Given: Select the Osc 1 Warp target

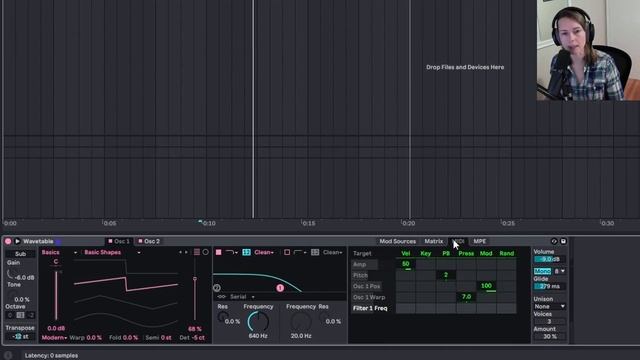Looking at the screenshot, I should 369,297.
